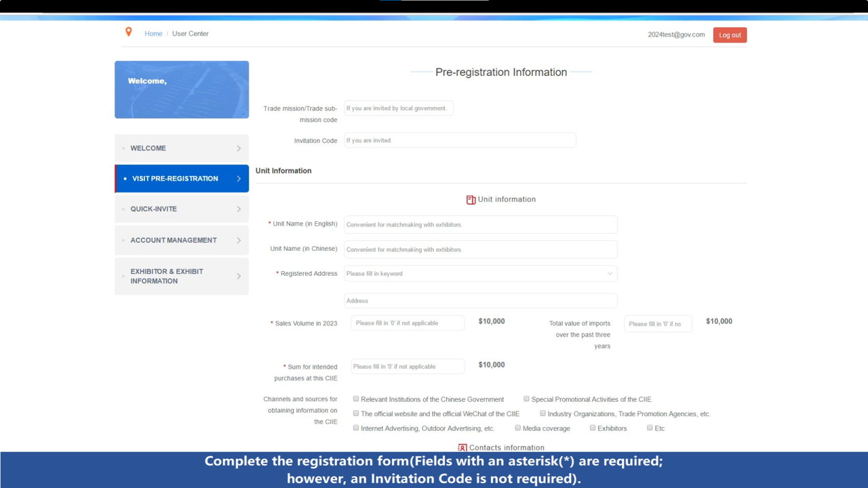Screen dimensions: 868x488
Task: Focus Total value of imports field
Action: (x=658, y=324)
